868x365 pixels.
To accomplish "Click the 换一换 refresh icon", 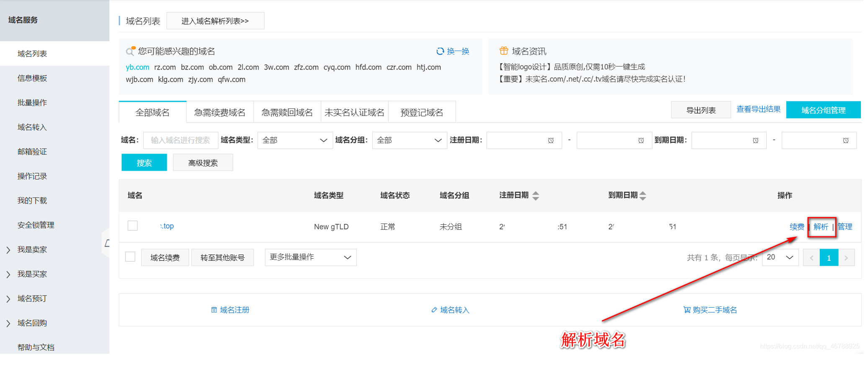I will (x=440, y=51).
